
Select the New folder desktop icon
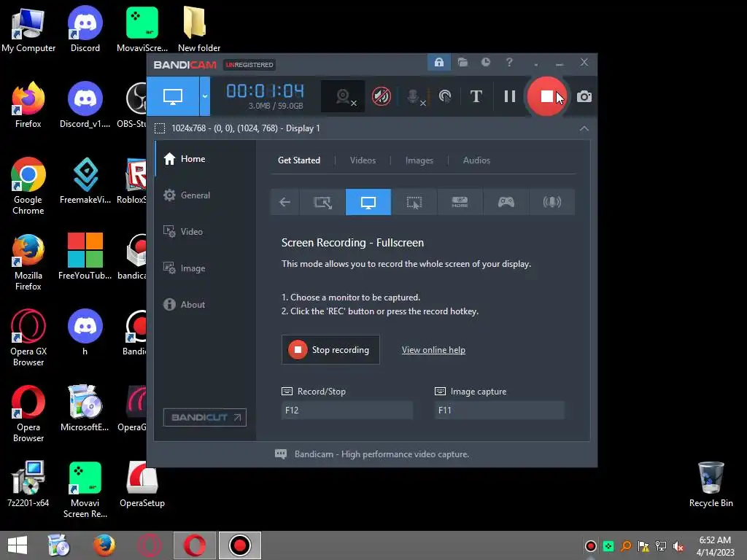198,29
